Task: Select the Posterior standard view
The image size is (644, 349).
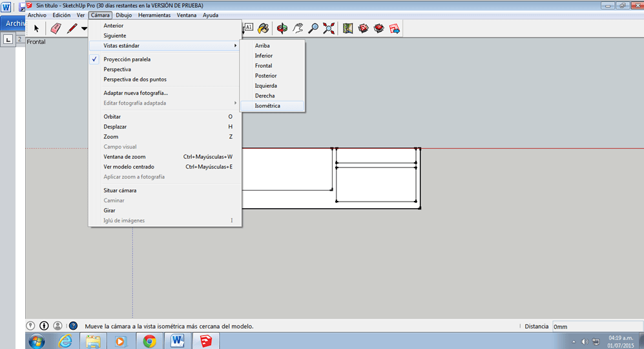Action: [273, 76]
